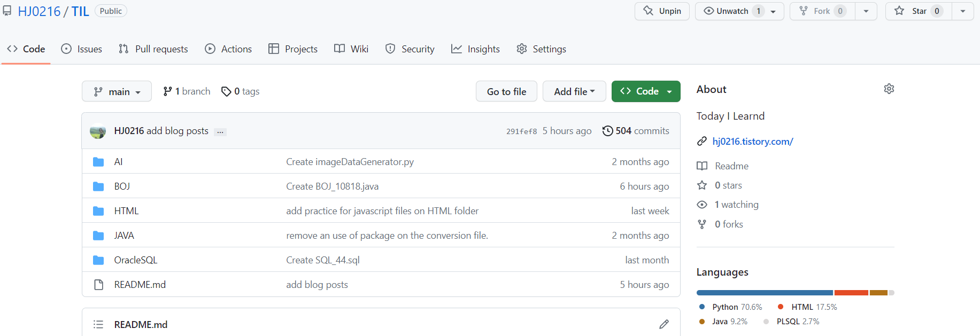Click the fork icon beside 0 forks
Image resolution: width=980 pixels, height=336 pixels.
coord(702,224)
